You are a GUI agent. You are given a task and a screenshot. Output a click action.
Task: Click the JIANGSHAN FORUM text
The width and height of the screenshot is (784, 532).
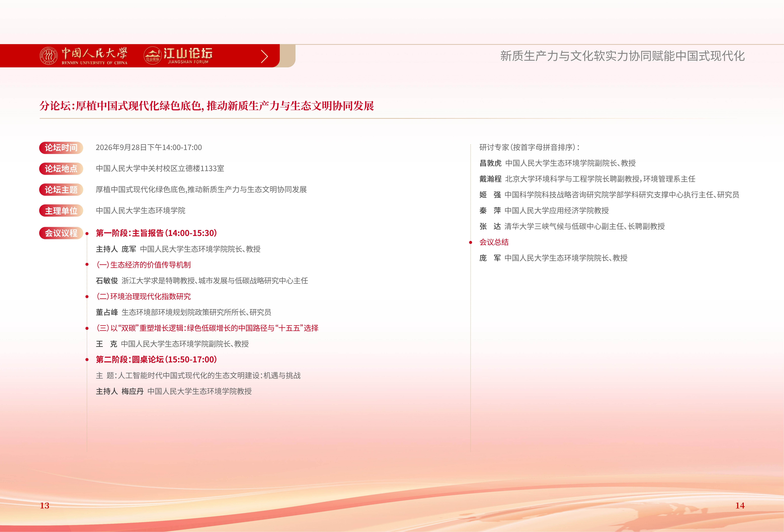pos(188,62)
